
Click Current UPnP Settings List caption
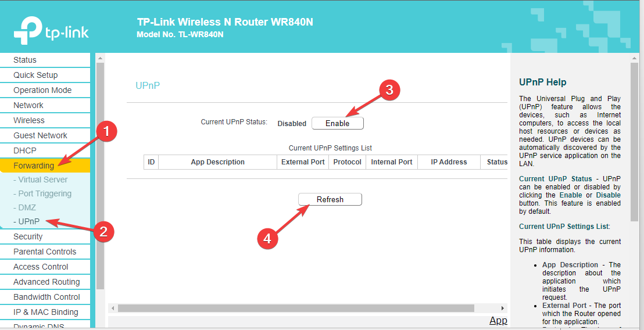click(330, 148)
